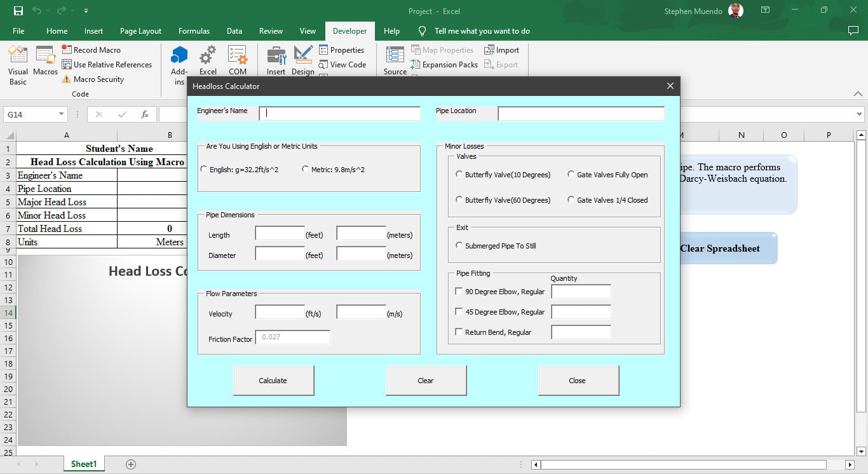This screenshot has height=474, width=868.
Task: Tick the Return Bend, Regular checkbox
Action: (459, 332)
